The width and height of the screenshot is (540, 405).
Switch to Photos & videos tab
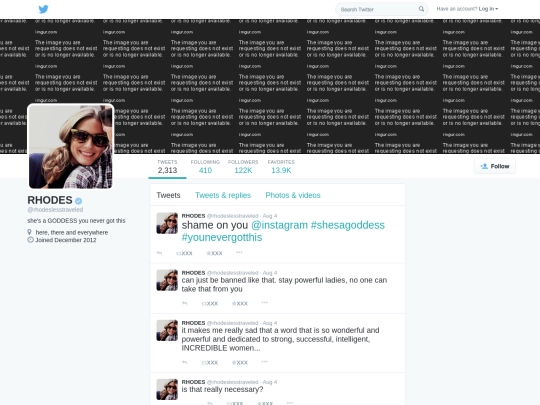point(293,195)
